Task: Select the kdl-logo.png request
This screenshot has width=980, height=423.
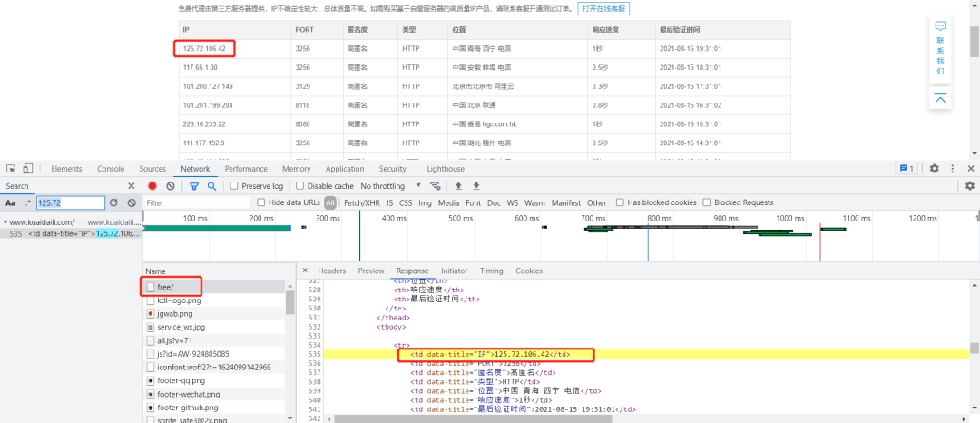Action: pos(213,300)
